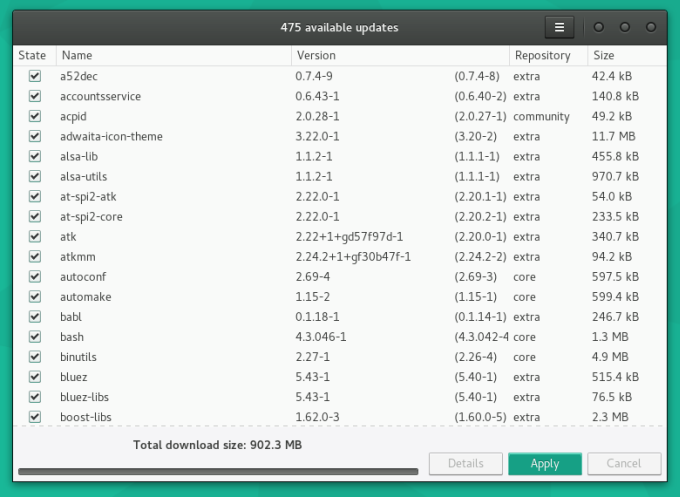Click the Apply button
The height and width of the screenshot is (497, 680).
545,464
